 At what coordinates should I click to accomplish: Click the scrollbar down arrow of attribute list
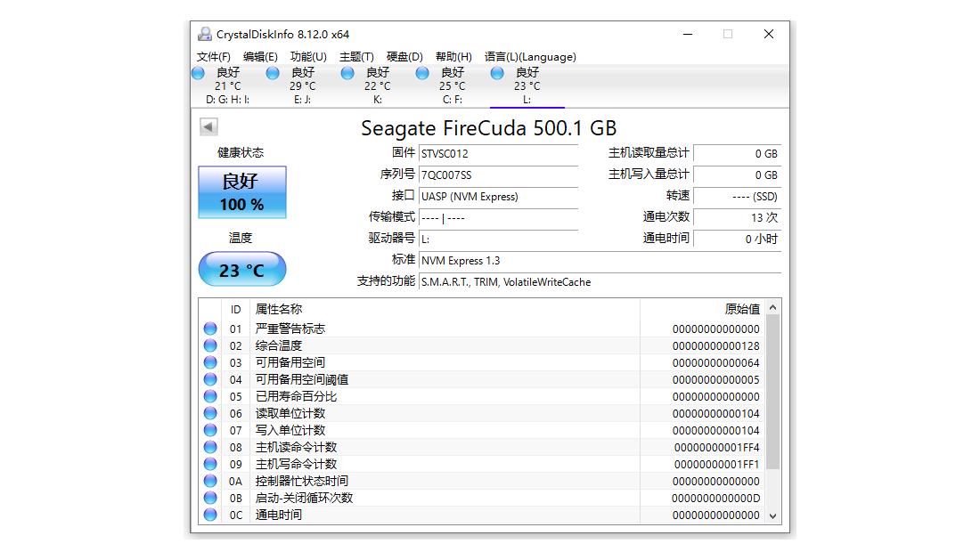(x=772, y=515)
